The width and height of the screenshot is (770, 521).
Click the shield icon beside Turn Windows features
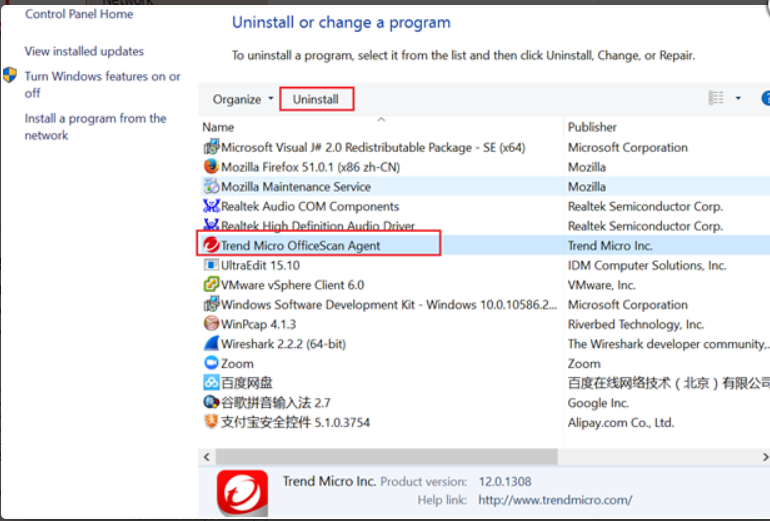pyautogui.click(x=10, y=75)
